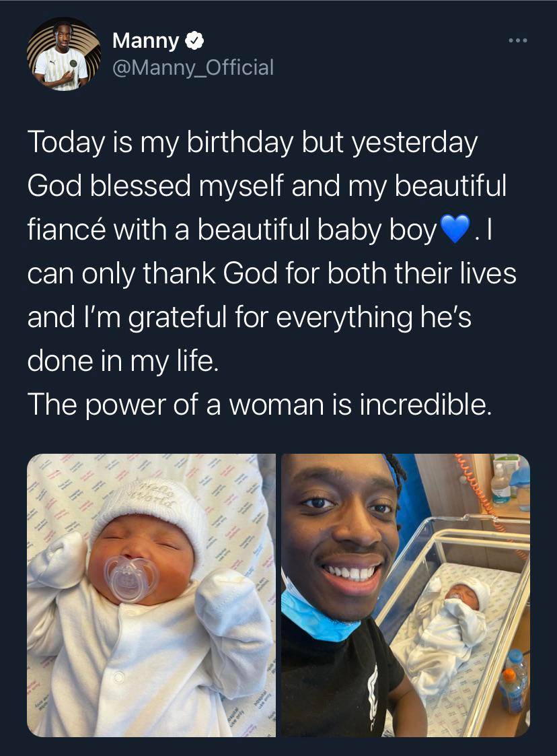The height and width of the screenshot is (756, 557).
Task: Click the verified badge next to Manny
Action: [194, 40]
